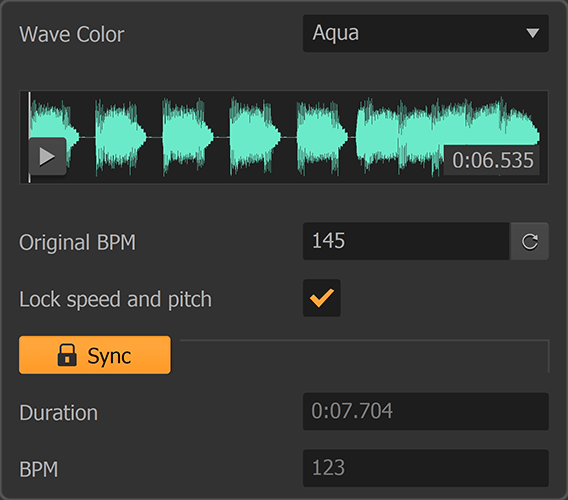Viewport: 568px width, 500px height.
Task: Click the lock icon on Sync button
Action: point(67,355)
